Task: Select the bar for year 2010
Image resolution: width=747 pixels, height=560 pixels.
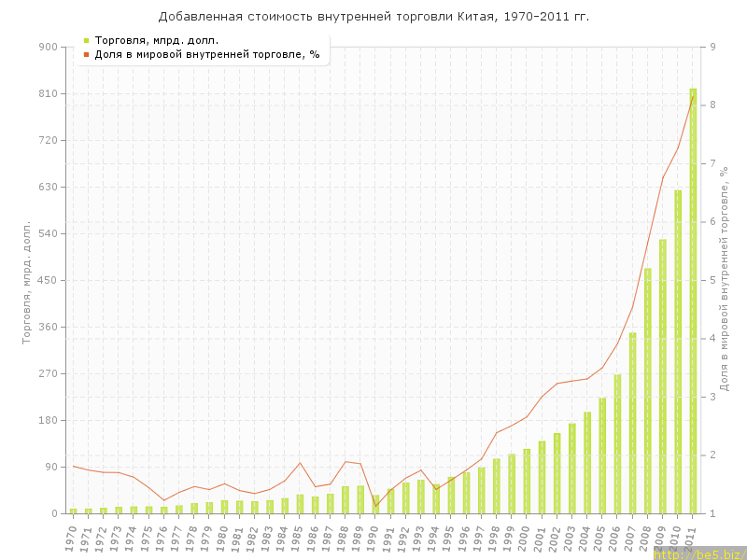Action: (x=678, y=355)
